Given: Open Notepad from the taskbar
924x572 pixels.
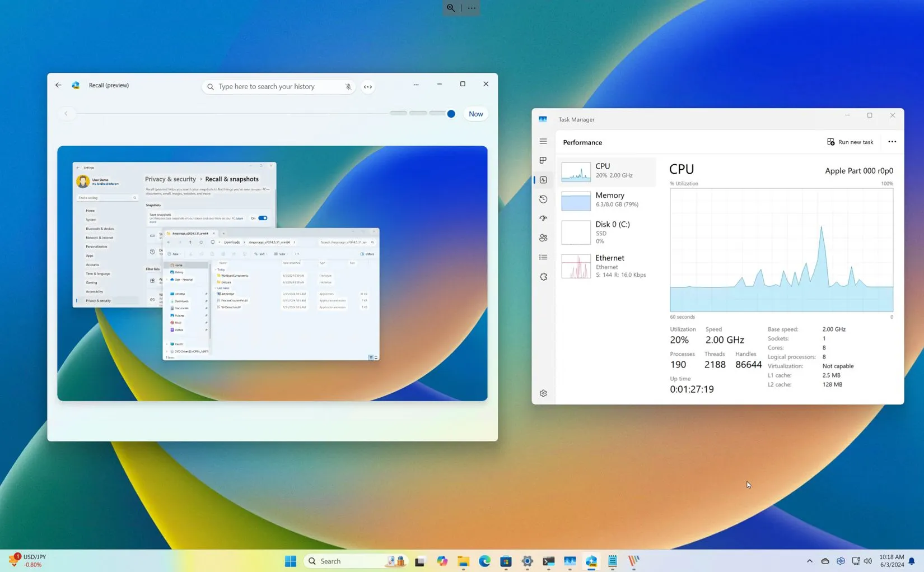Looking at the screenshot, I should pos(613,561).
